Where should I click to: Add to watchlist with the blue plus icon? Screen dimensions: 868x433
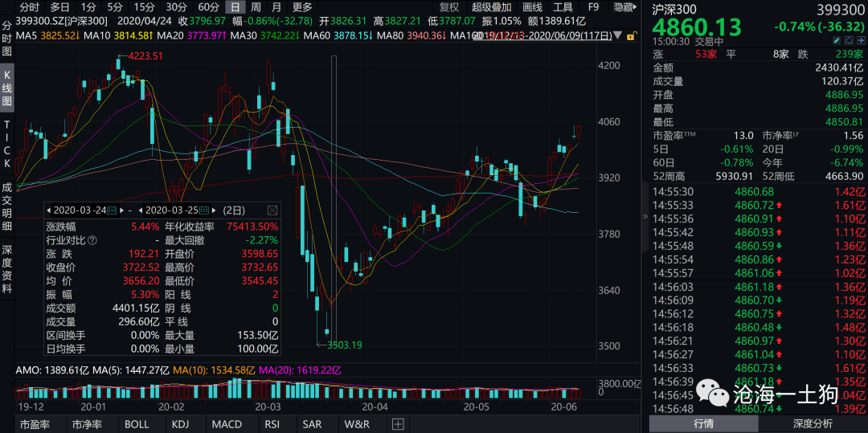click(862, 40)
